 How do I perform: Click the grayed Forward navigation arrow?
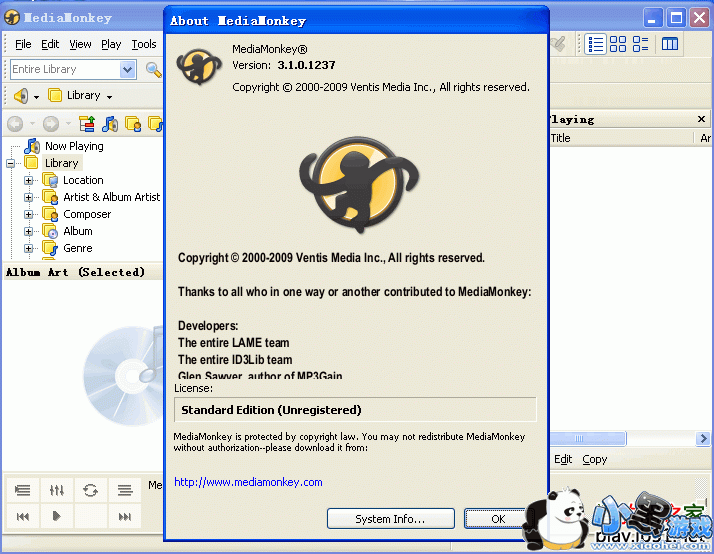pos(51,124)
